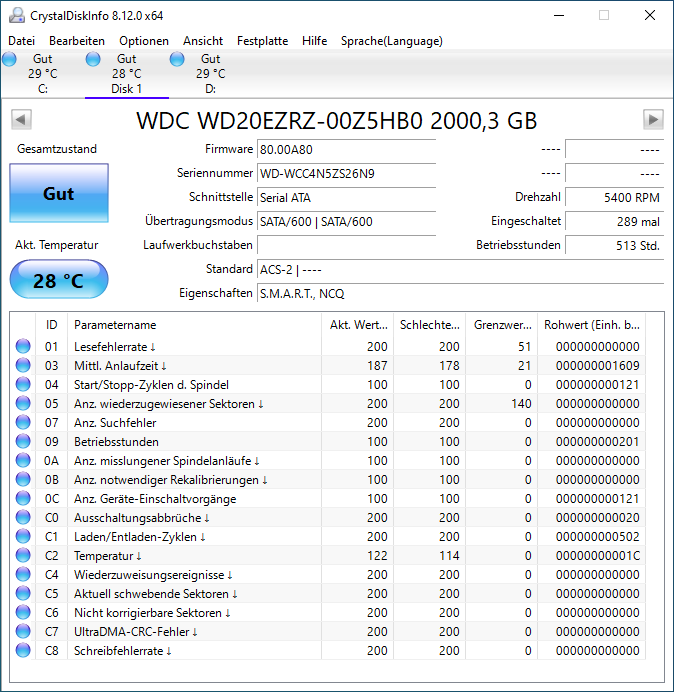Click the Parametername column header
Image resolution: width=674 pixels, height=692 pixels.
[x=194, y=325]
